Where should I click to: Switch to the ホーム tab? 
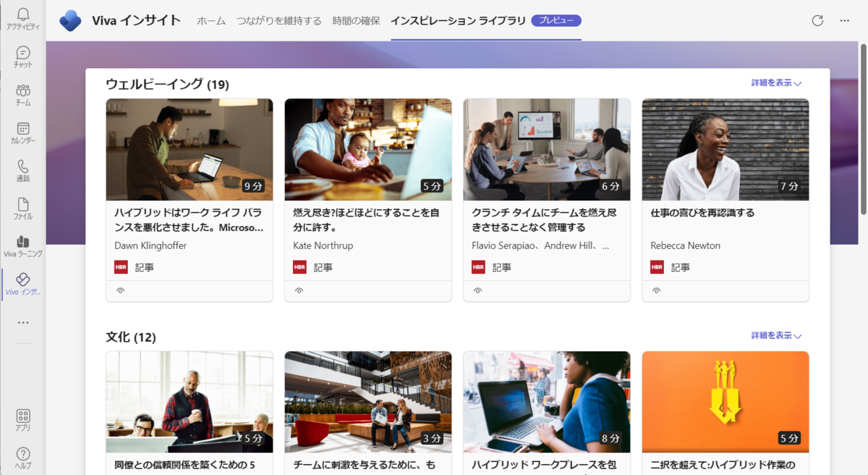coord(211,21)
